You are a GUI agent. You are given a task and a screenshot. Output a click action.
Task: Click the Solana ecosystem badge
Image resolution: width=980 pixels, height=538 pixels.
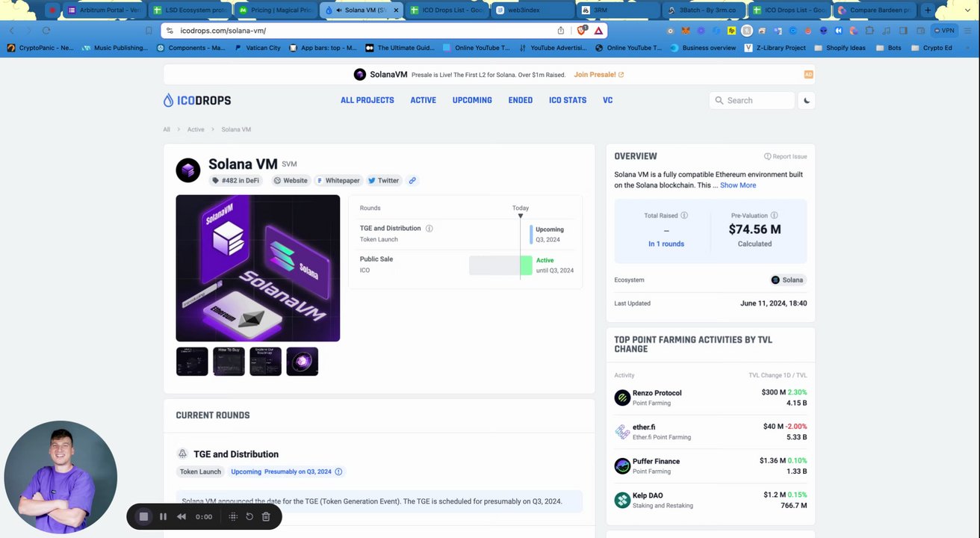[788, 280]
